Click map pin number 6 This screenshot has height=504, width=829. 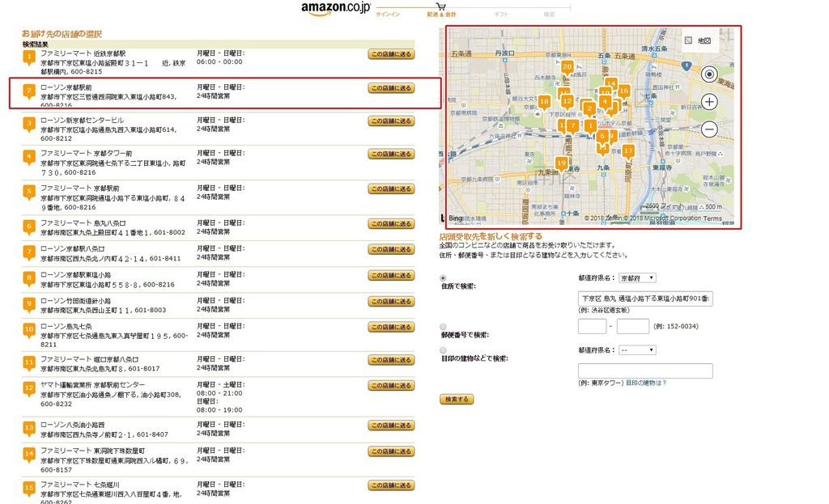[x=602, y=138]
